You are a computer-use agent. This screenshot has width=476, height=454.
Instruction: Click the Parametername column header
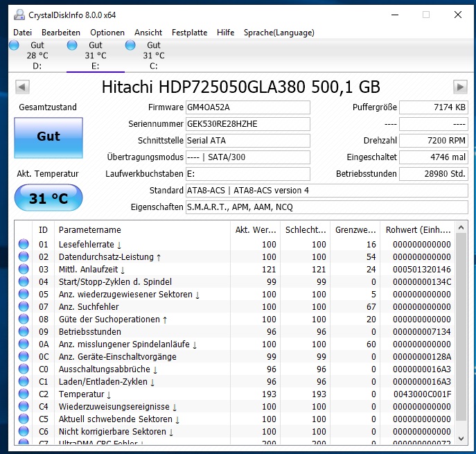[142, 230]
